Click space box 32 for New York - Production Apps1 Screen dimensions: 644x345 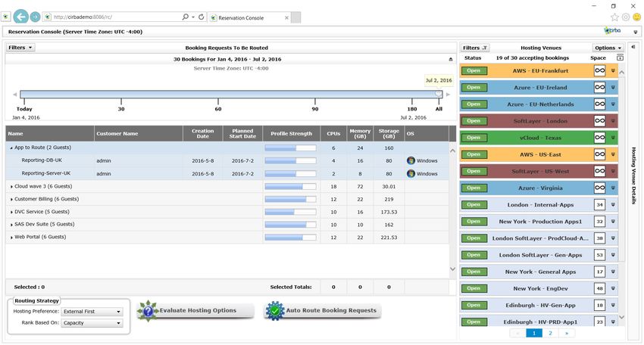coord(599,222)
